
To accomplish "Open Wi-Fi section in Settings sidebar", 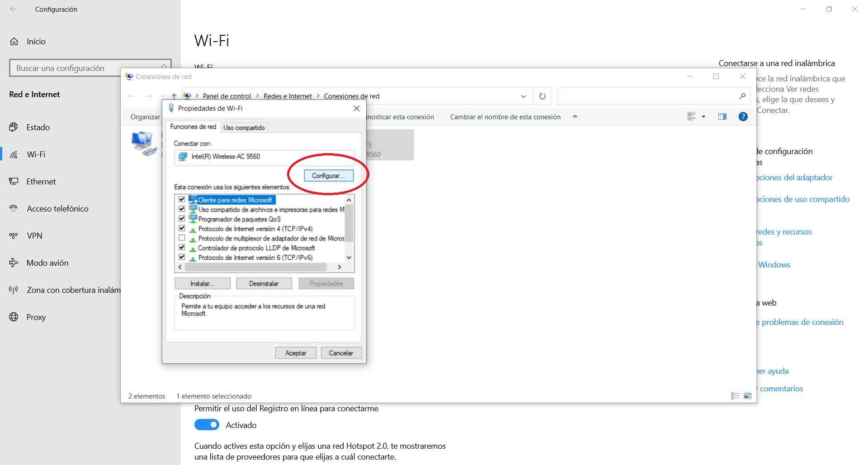I will pyautogui.click(x=36, y=154).
